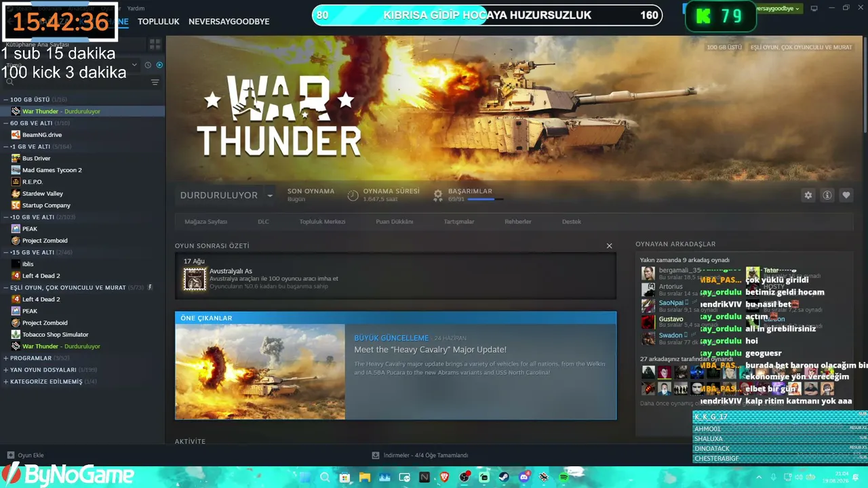868x488 pixels.
Task: Click Left 4 Dead 2 icon under 15 GB VE ALTI
Action: 16,276
